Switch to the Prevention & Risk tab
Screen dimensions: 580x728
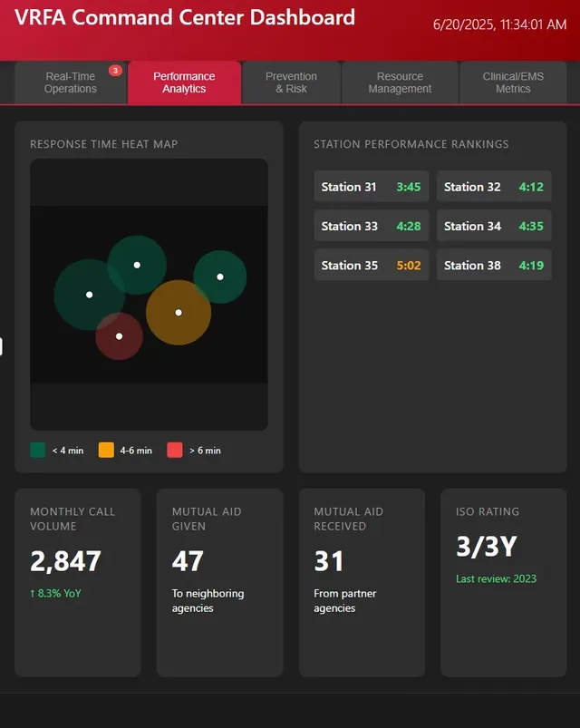[x=292, y=83]
